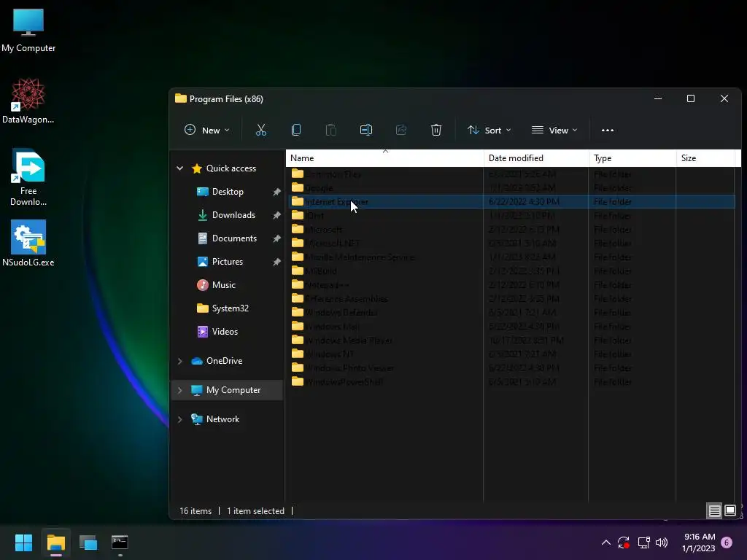Click the pin icon beside Pictures
747x560 pixels.
coord(276,262)
